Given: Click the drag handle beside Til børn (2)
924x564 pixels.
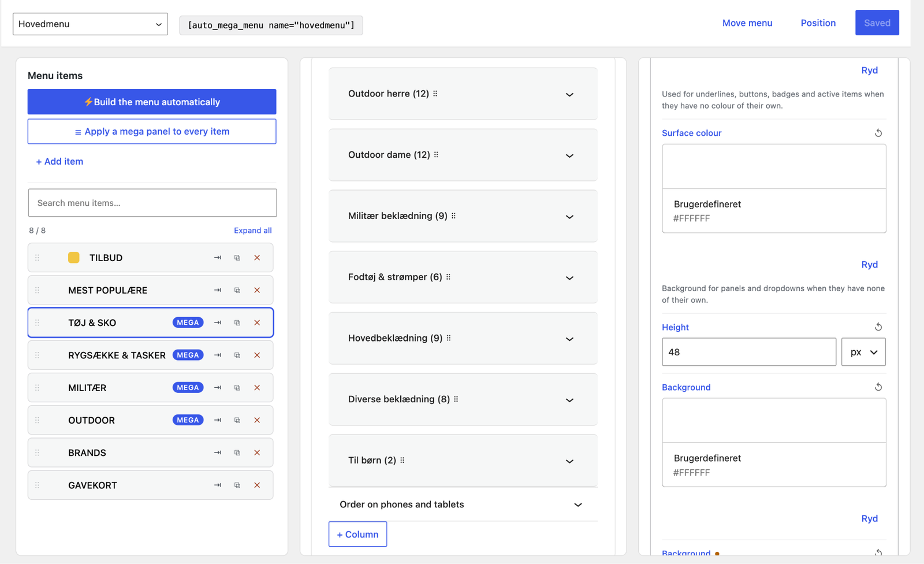Looking at the screenshot, I should pyautogui.click(x=403, y=461).
